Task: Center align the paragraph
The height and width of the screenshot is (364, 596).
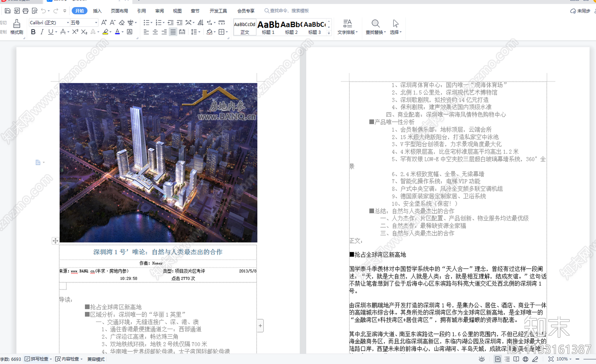Action: click(155, 32)
